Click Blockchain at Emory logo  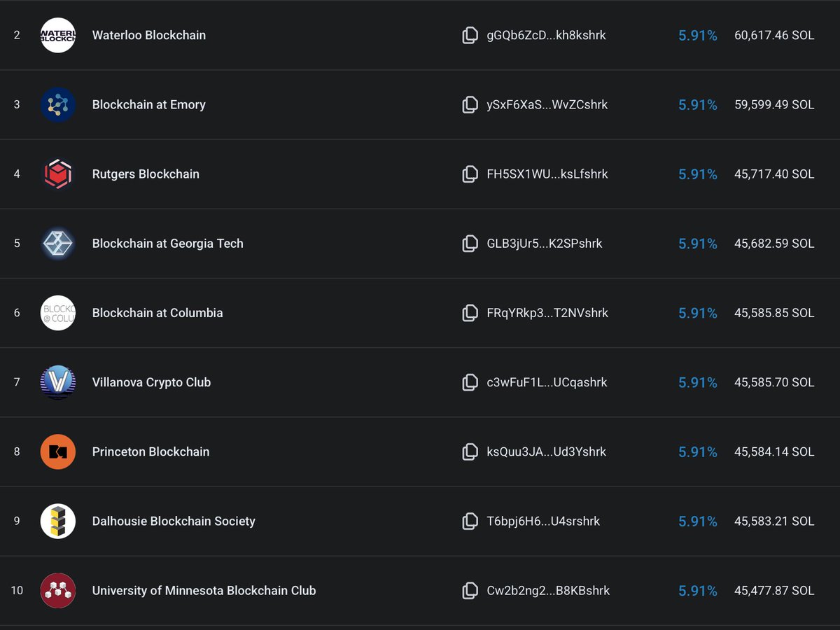pos(58,104)
